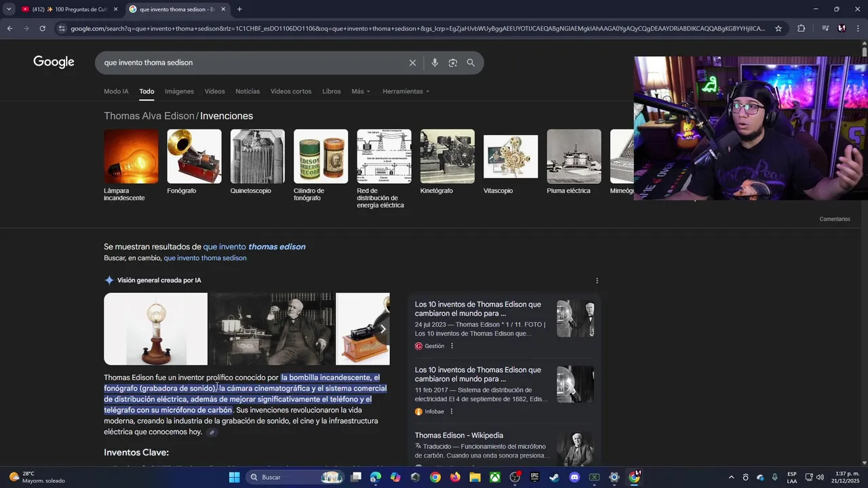Open the tab search chevron in Chrome
The height and width of the screenshot is (488, 868).
(x=9, y=9)
